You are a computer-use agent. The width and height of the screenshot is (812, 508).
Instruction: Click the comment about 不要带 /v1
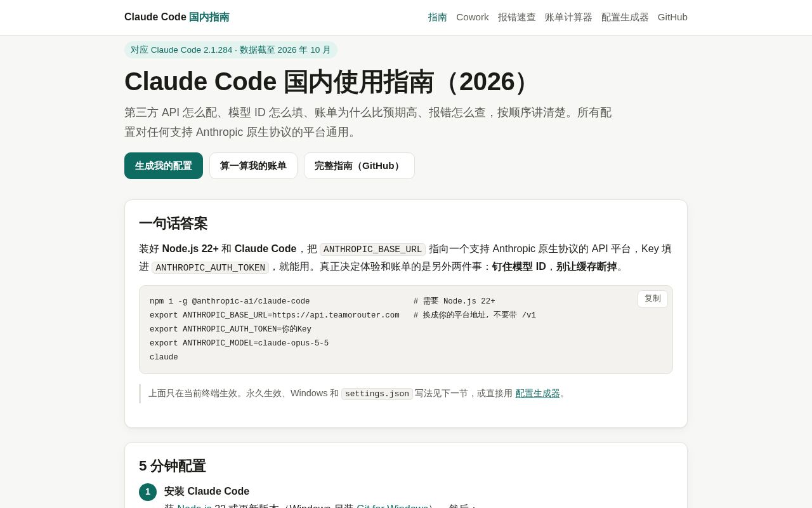click(475, 316)
